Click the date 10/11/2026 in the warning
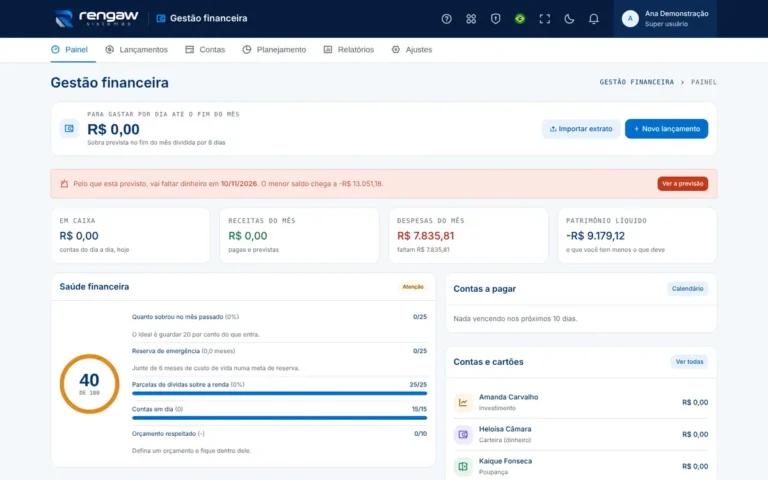 click(239, 184)
